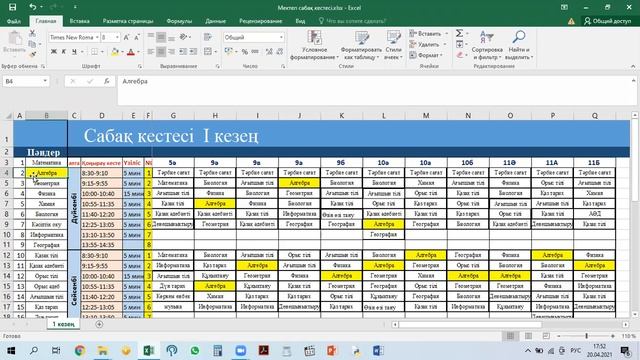640x360 pixels.
Task: Expand the Шрифт group dialog launcher
Action: tap(140, 66)
